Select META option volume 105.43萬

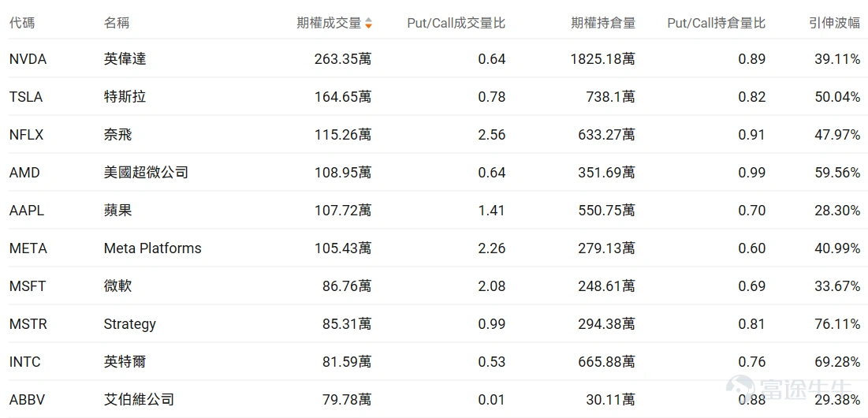[x=343, y=248]
